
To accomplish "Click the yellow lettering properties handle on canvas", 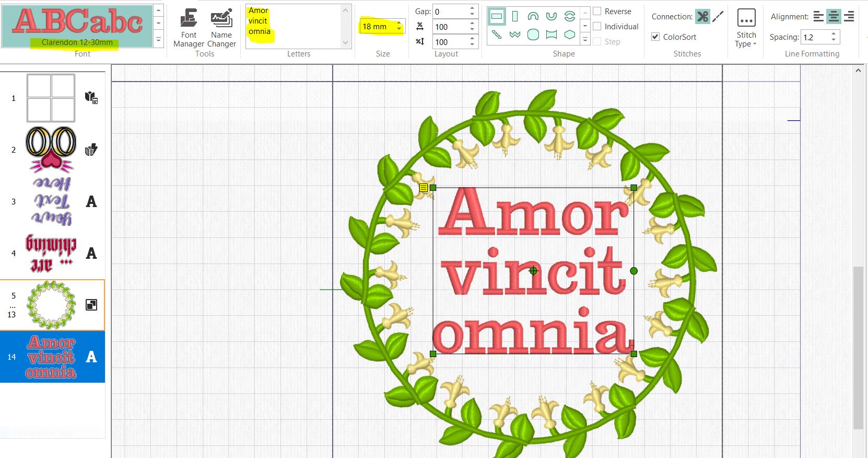I will [424, 188].
